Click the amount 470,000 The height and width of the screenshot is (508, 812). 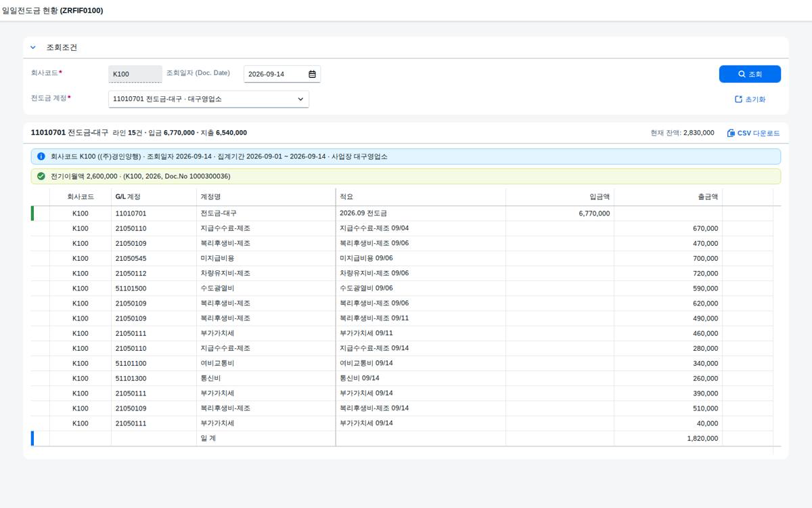tap(668, 243)
